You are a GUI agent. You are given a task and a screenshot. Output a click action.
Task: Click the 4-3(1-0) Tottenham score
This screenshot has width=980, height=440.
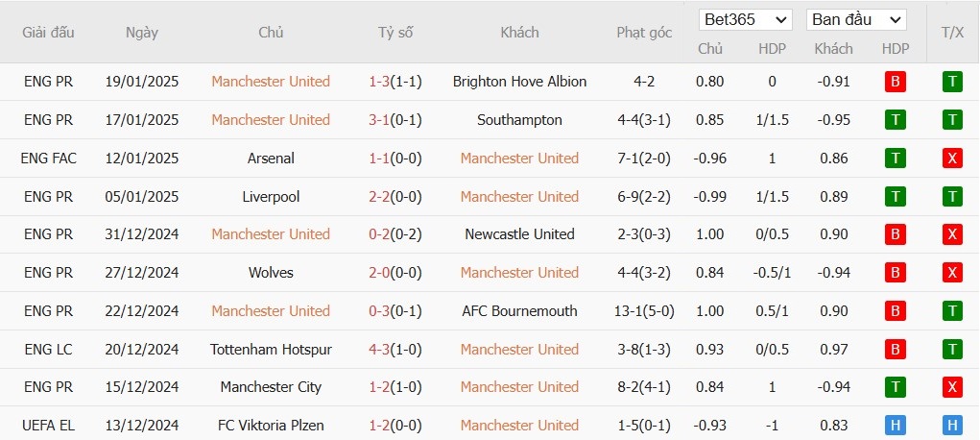pyautogui.click(x=395, y=350)
